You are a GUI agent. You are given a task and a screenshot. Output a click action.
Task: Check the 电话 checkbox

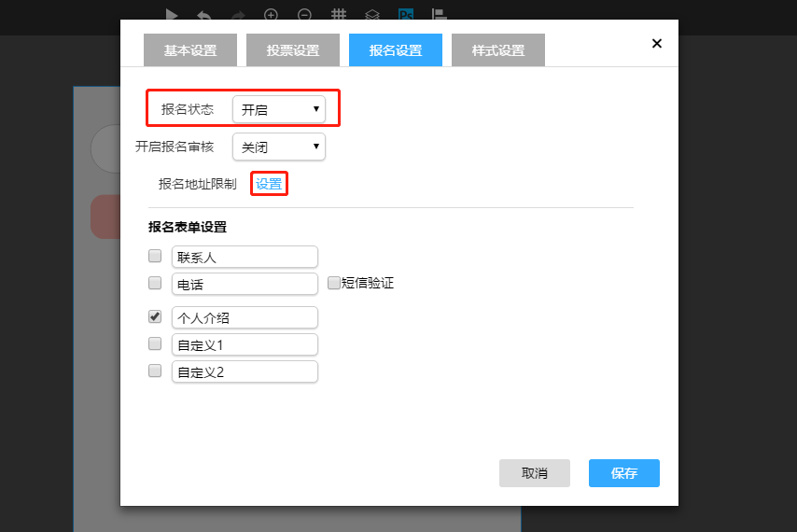155,283
